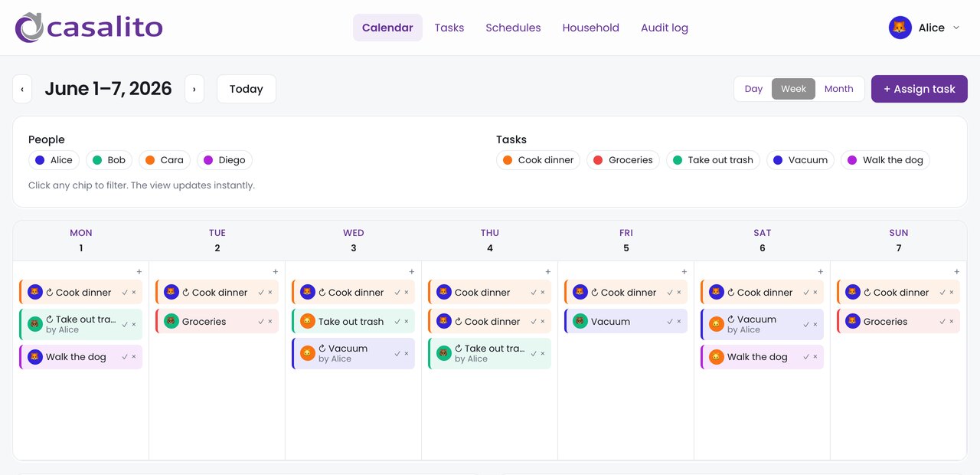Mark Thursday Take out trash complete
Viewport: 980px width, 475px height.
534,354
